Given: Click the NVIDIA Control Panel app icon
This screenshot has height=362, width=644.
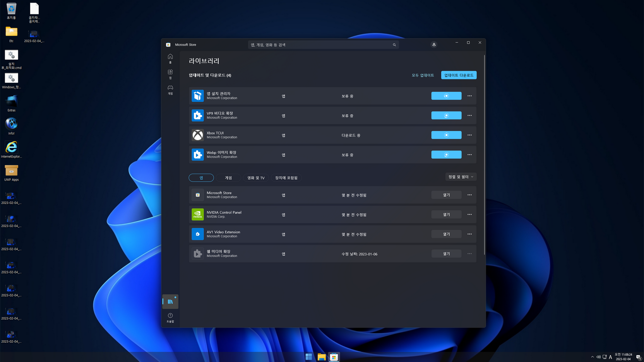Looking at the screenshot, I should point(198,214).
